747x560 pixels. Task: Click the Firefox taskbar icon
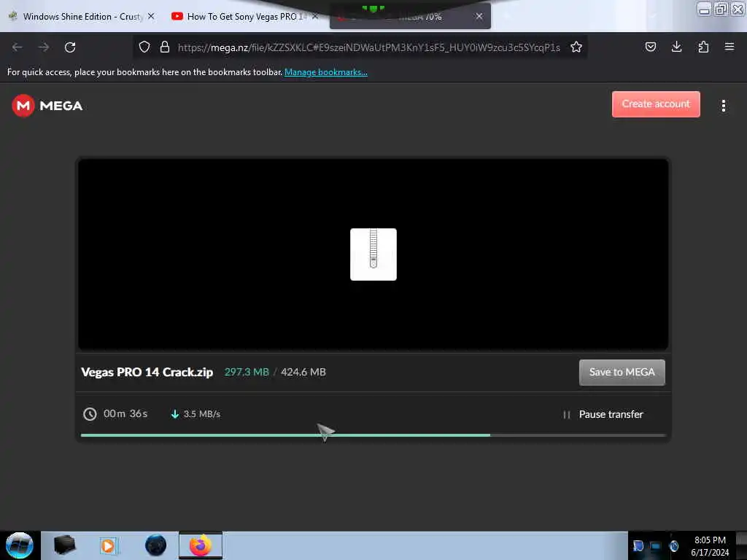point(201,545)
